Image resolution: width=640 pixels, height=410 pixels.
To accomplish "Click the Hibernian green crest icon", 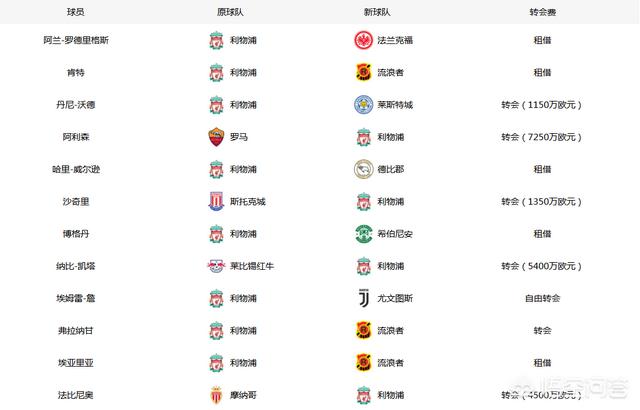I will [x=363, y=233].
